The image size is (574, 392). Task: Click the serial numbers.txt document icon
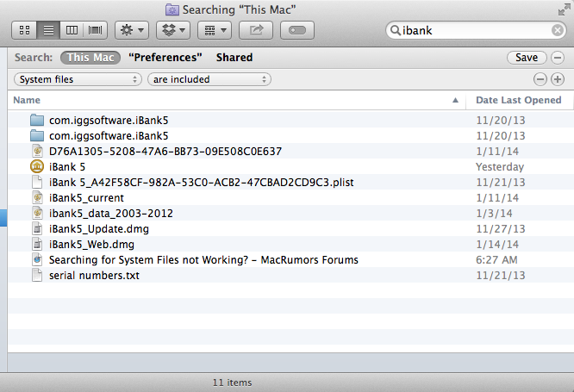[x=37, y=275]
